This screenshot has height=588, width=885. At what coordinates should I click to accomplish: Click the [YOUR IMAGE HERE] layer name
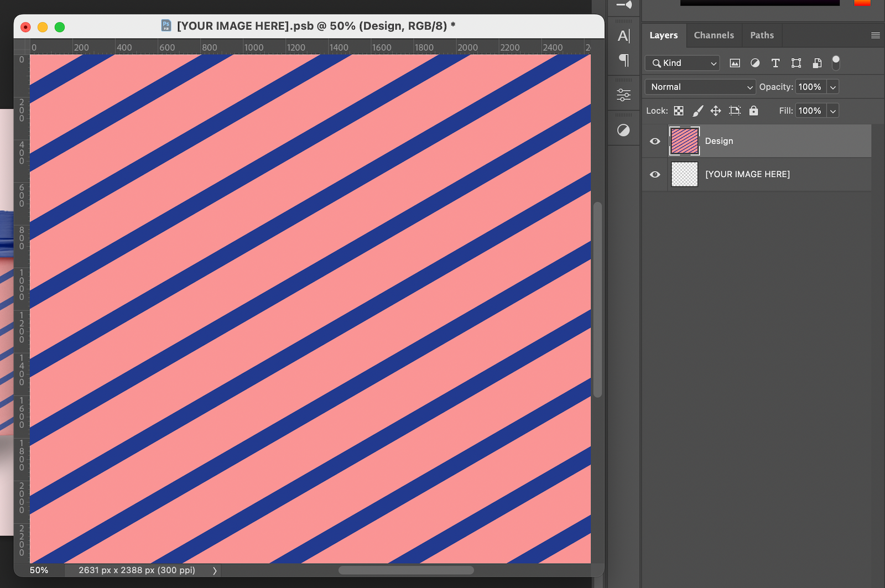747,174
